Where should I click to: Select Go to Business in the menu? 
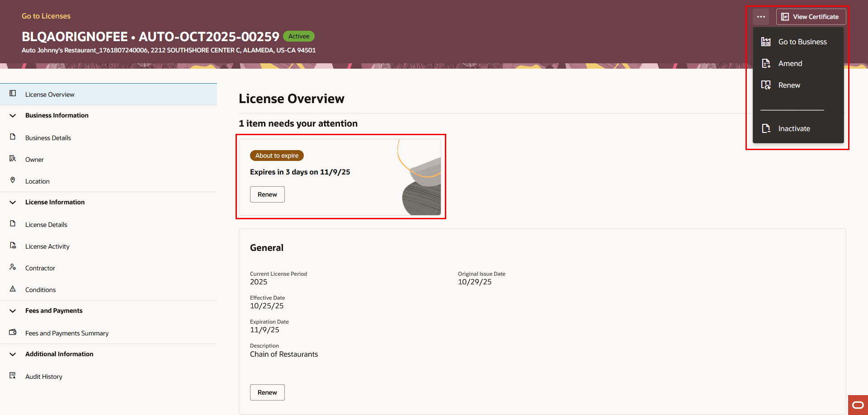[802, 42]
